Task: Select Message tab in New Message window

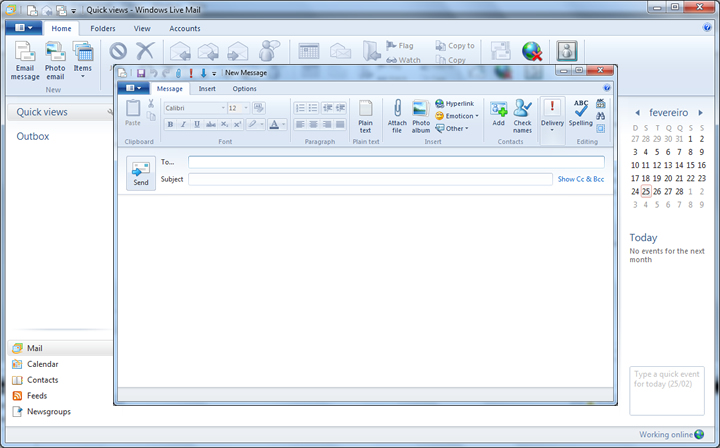Action: [x=169, y=89]
